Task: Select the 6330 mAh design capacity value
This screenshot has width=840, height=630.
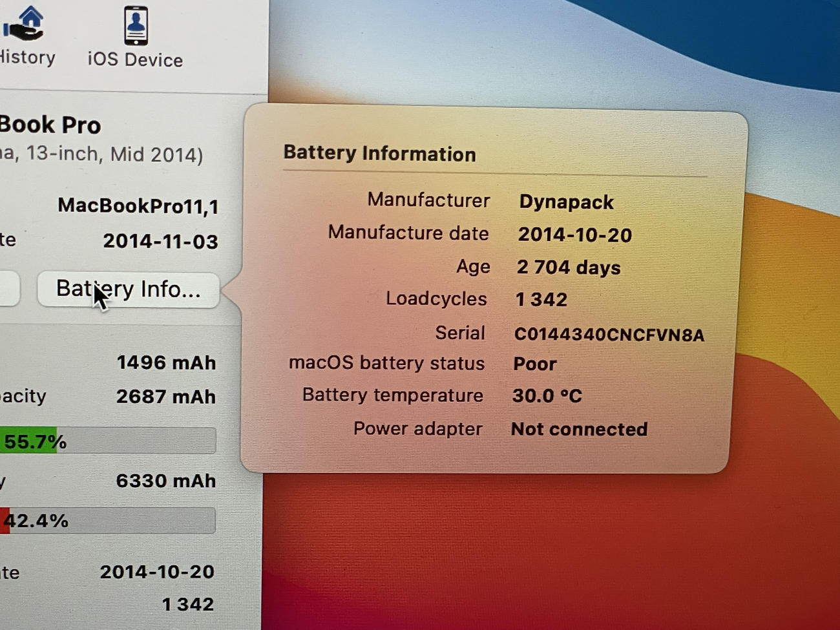Action: coord(165,481)
